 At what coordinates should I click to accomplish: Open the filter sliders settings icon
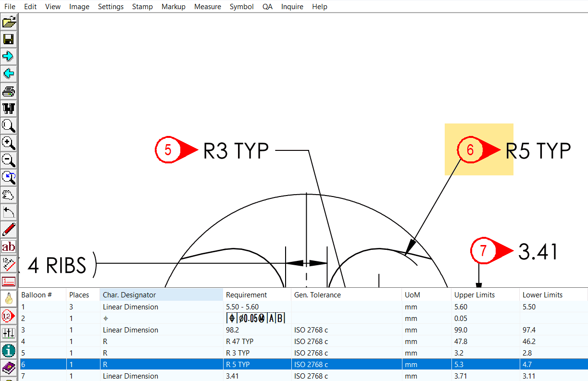(x=8, y=333)
